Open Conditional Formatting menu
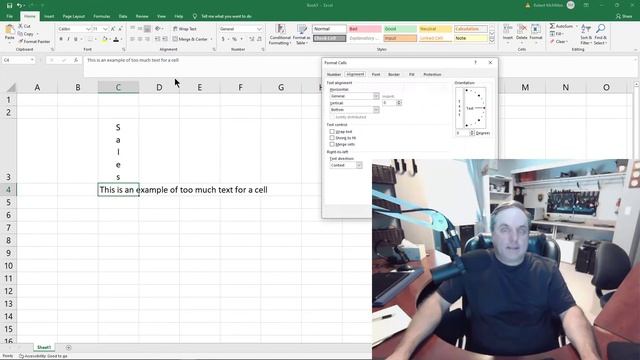 tap(280, 34)
